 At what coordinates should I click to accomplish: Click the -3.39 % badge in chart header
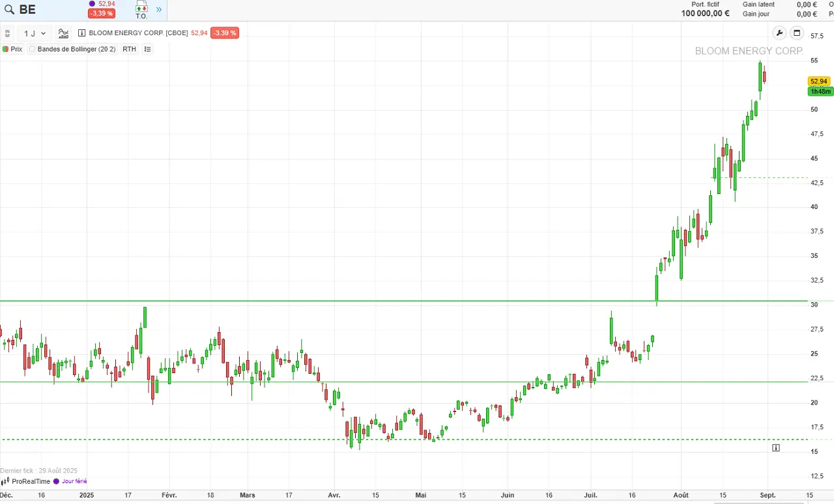[225, 33]
